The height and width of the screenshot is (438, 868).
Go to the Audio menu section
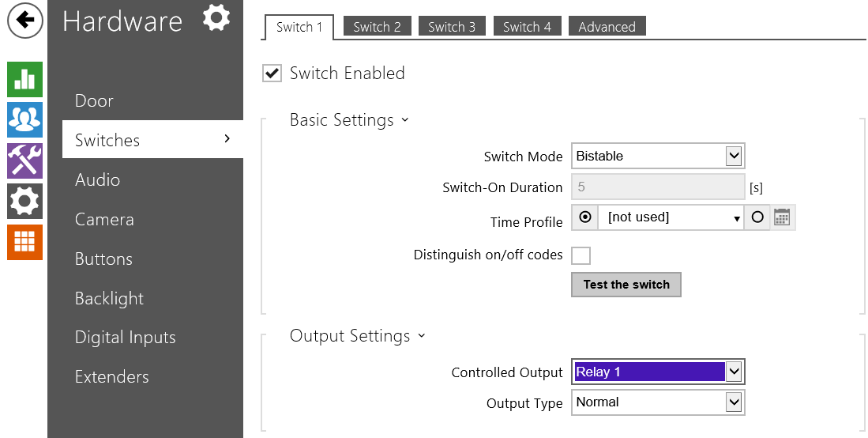coord(97,179)
